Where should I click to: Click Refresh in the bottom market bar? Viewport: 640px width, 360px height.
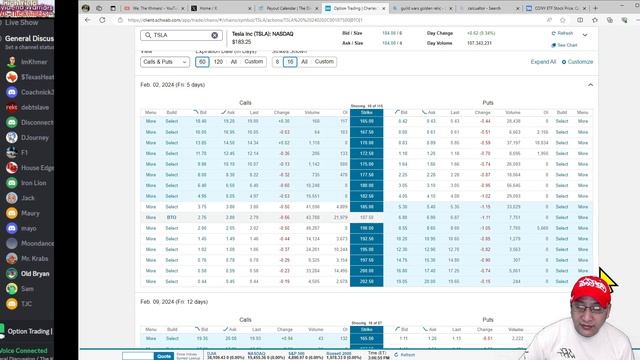[x=404, y=355]
